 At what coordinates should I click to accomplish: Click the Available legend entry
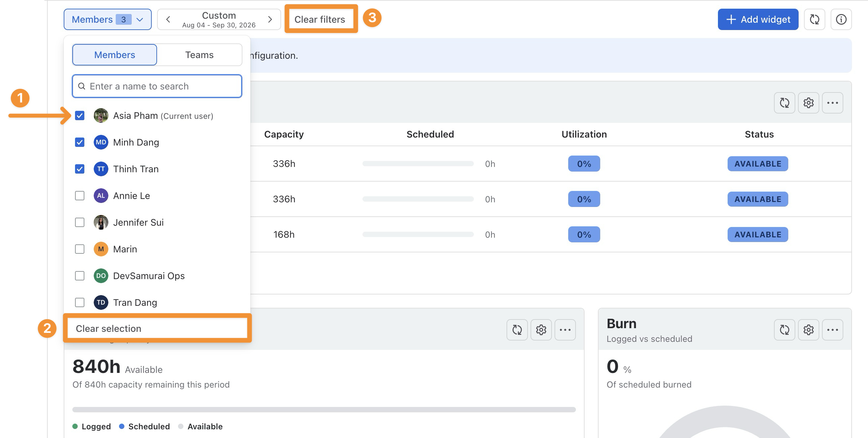[x=200, y=427]
